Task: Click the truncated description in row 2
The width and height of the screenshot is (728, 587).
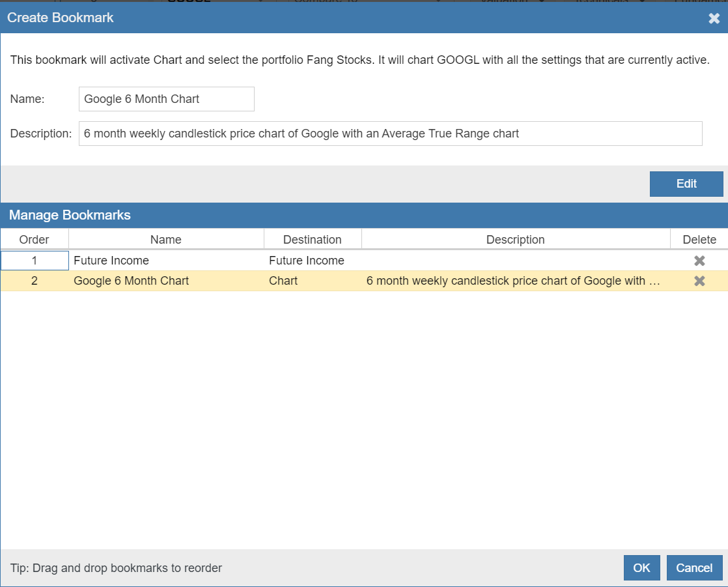Action: click(513, 281)
